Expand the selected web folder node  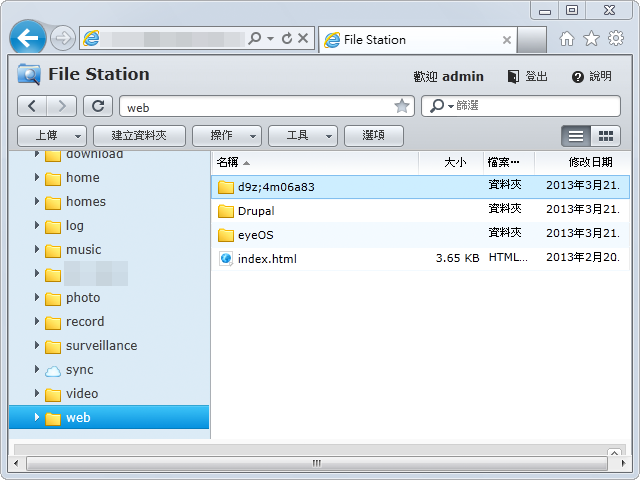click(37, 417)
